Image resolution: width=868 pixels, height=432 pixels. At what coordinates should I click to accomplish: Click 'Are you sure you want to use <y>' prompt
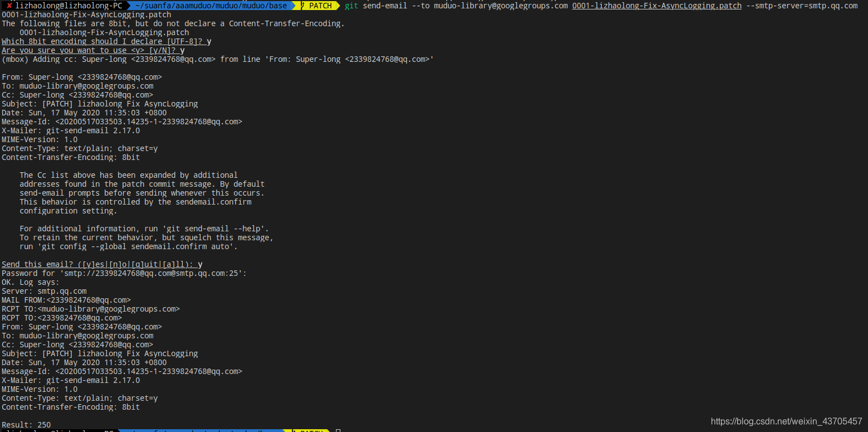93,50
